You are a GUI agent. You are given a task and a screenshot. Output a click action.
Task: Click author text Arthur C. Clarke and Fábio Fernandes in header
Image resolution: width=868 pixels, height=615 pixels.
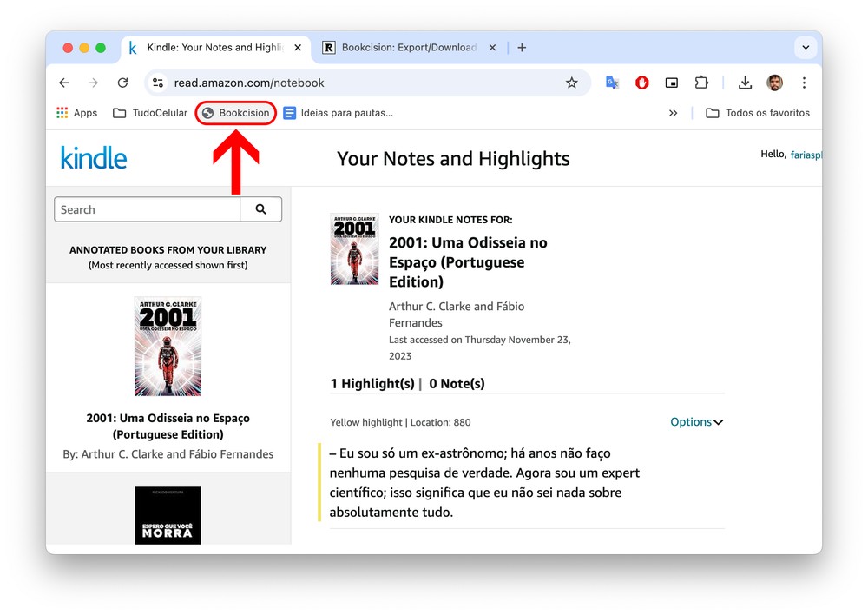(x=457, y=314)
